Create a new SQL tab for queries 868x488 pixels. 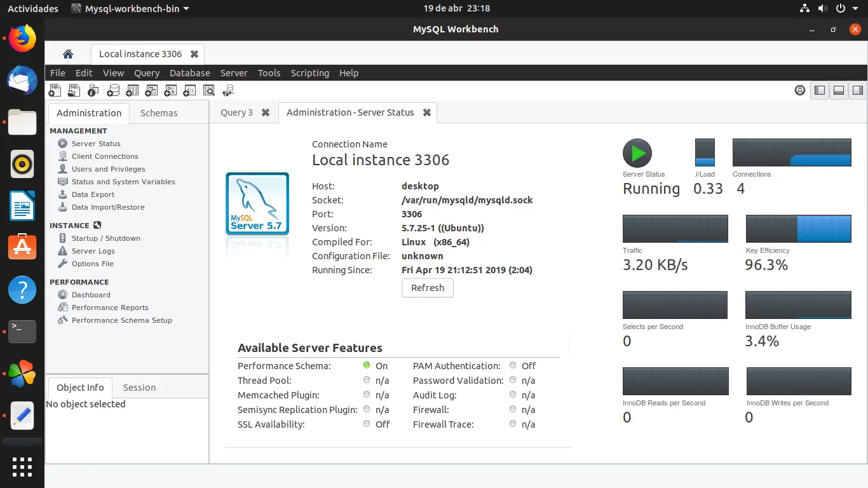point(55,90)
